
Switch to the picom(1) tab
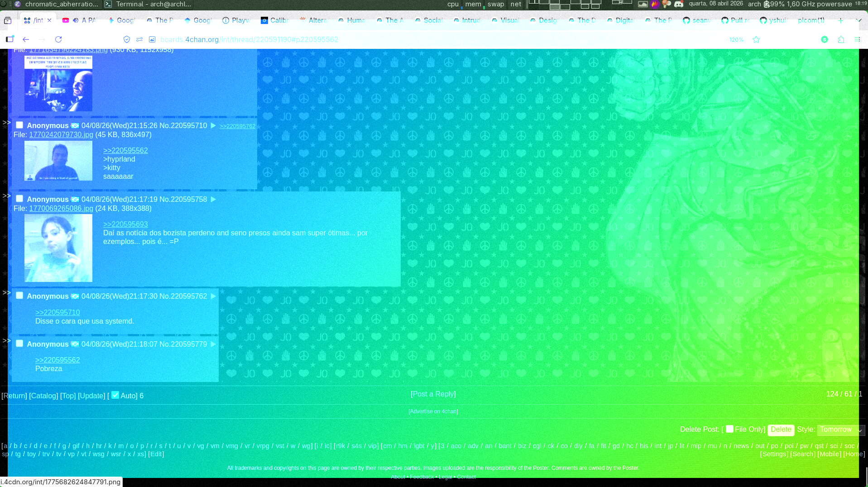pos(811,20)
